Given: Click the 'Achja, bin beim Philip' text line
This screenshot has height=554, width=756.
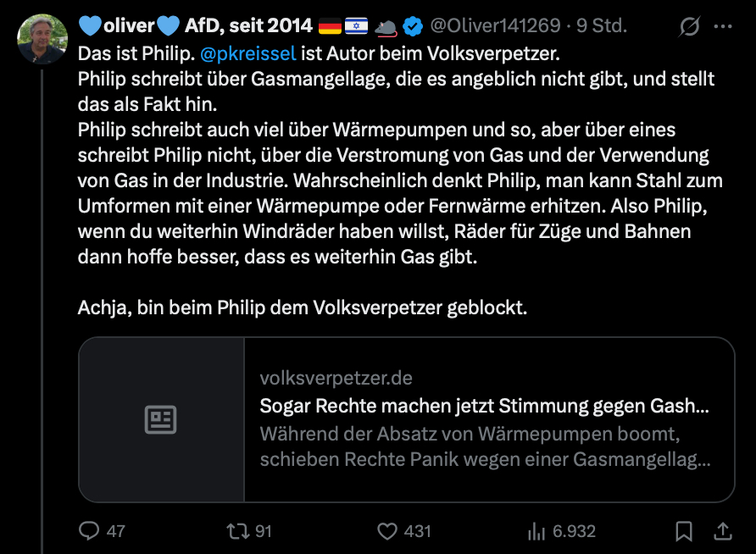Looking at the screenshot, I should pyautogui.click(x=303, y=307).
